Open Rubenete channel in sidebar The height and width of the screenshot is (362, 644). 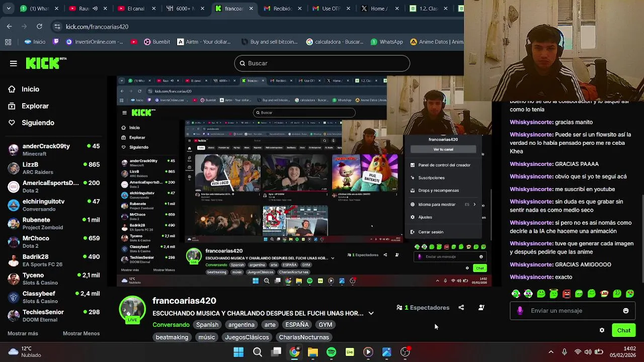[54, 223]
